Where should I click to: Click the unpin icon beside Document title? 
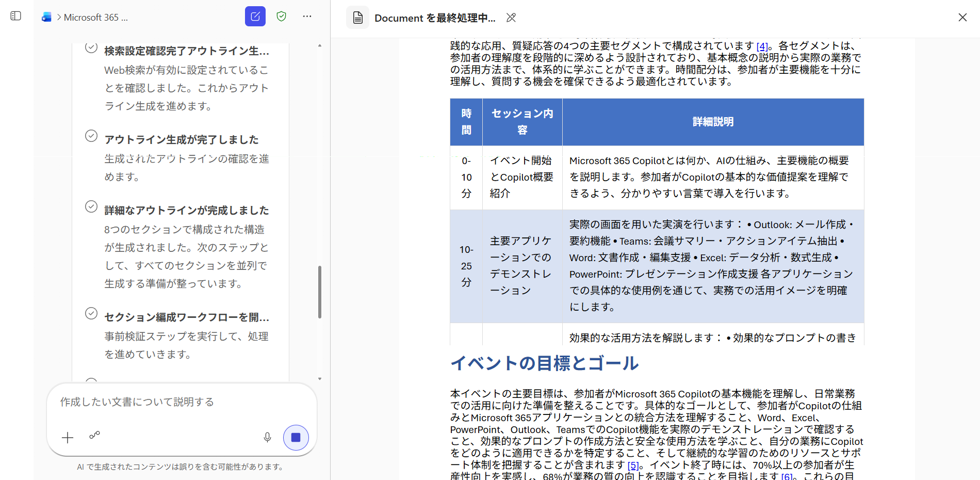pos(511,18)
